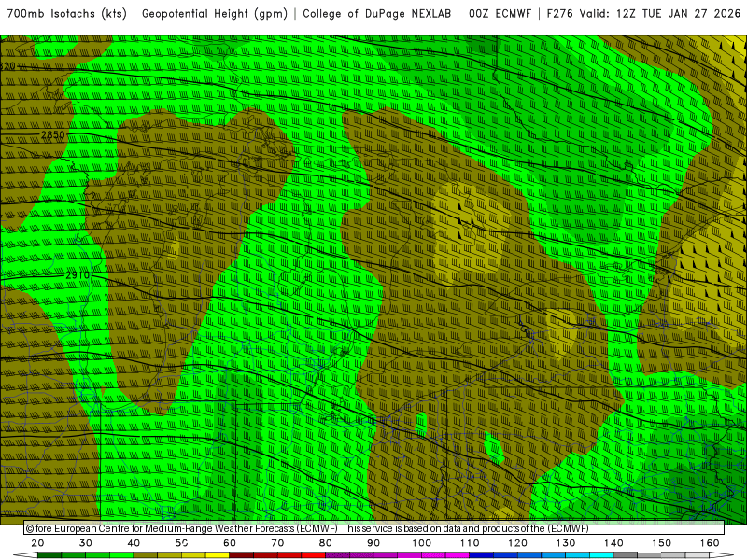Select the bright yellow 55-60 kt legend swatch
The image size is (747, 560).
pyautogui.click(x=218, y=555)
